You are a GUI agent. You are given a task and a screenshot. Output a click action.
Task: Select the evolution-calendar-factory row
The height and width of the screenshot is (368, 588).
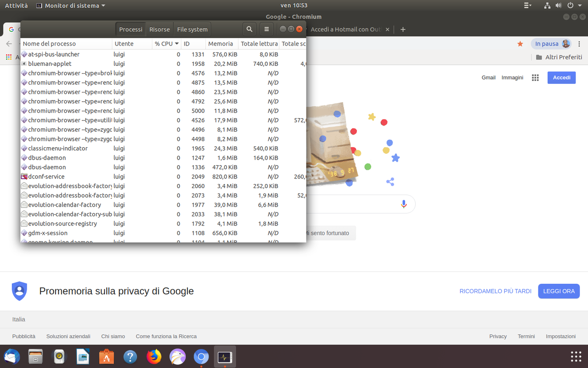(163, 205)
